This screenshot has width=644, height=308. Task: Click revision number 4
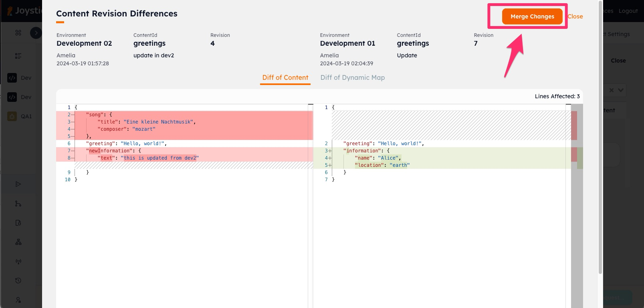pyautogui.click(x=212, y=43)
